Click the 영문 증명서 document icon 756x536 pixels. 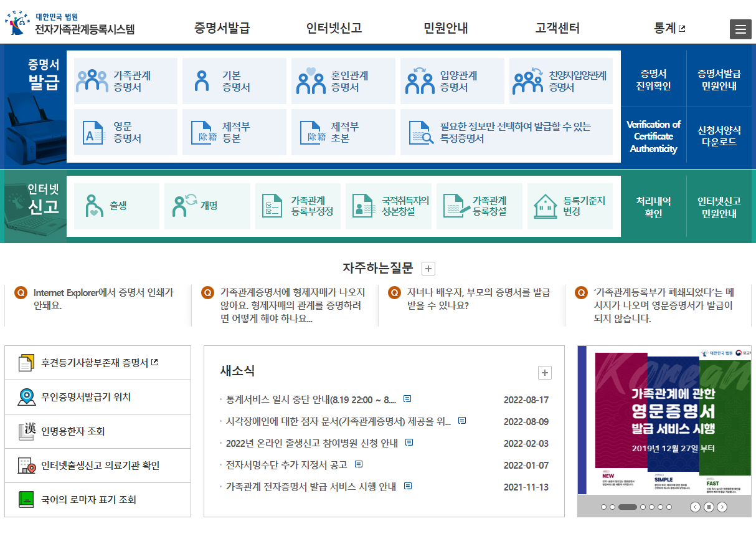pyautogui.click(x=94, y=133)
